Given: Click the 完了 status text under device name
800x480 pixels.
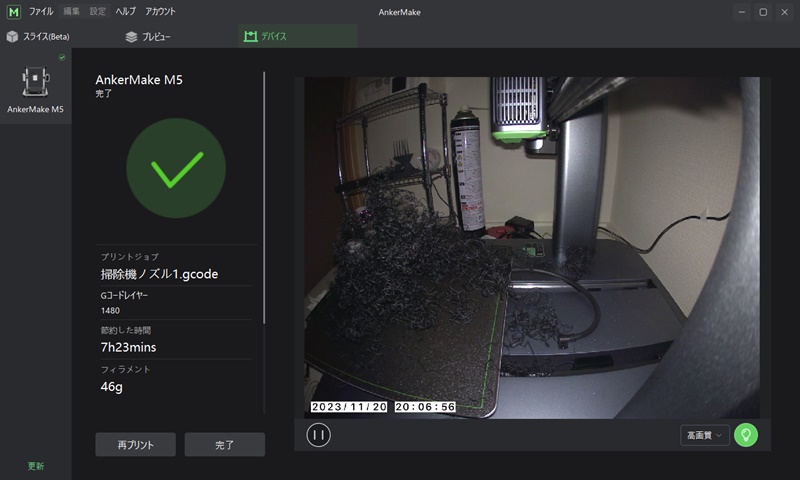Looking at the screenshot, I should (x=104, y=94).
